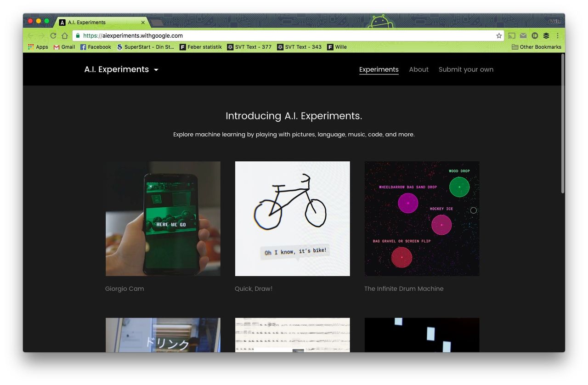Click the green secure padlock icon
This screenshot has width=588, height=385.
click(x=78, y=36)
